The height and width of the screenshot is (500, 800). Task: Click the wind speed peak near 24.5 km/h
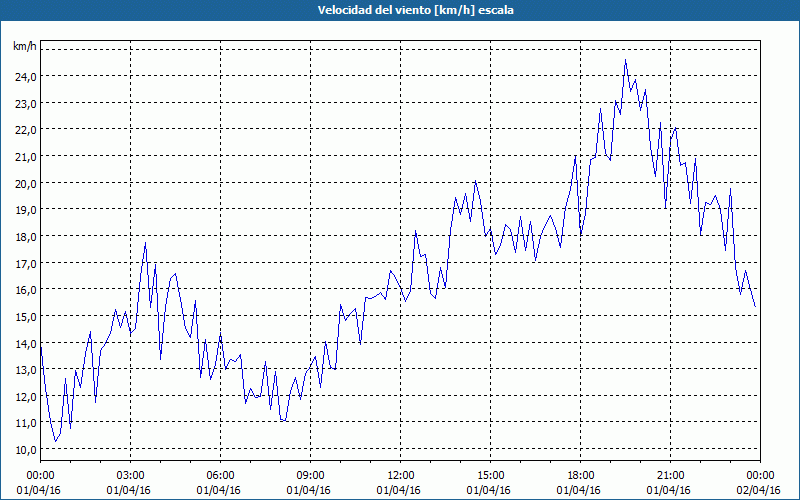[626, 60]
